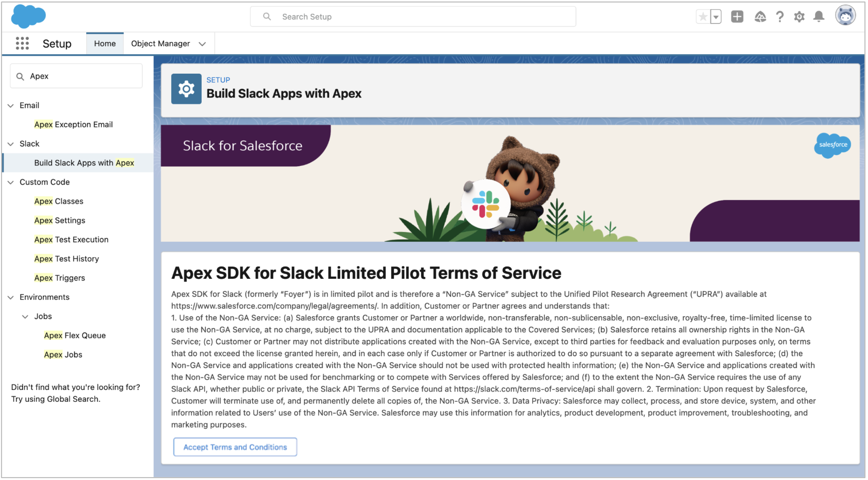This screenshot has width=868, height=480.
Task: Select Build Slack Apps with Apex
Action: click(84, 163)
